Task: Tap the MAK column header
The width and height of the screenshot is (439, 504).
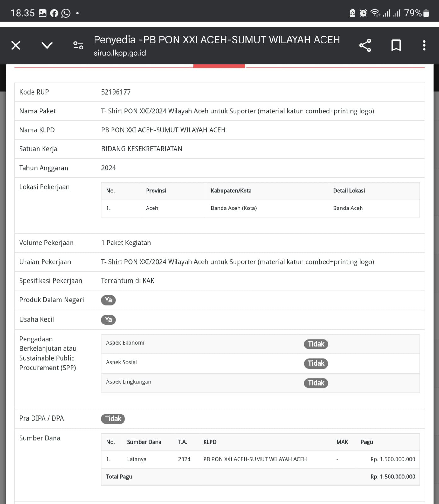Action: 342,442
